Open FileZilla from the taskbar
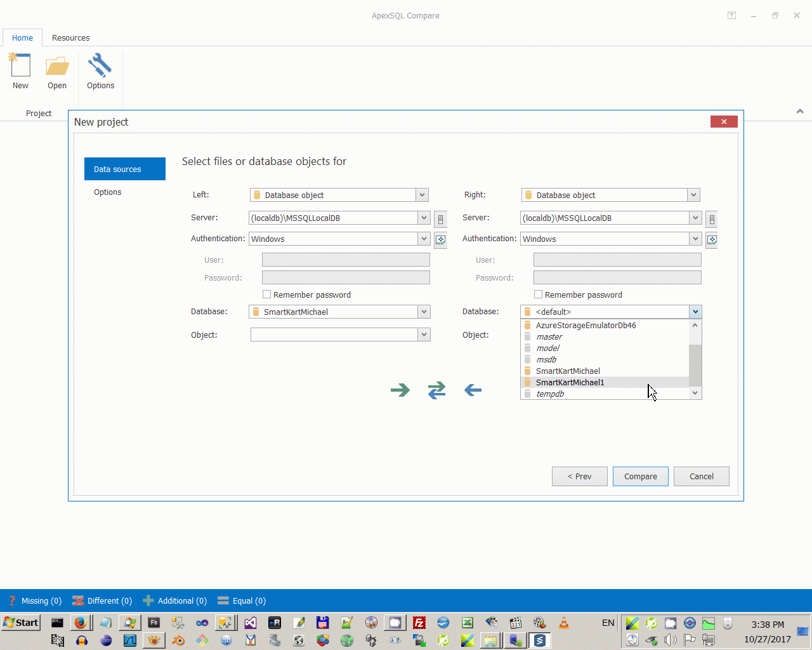Viewport: 812px width, 650px height. click(419, 623)
